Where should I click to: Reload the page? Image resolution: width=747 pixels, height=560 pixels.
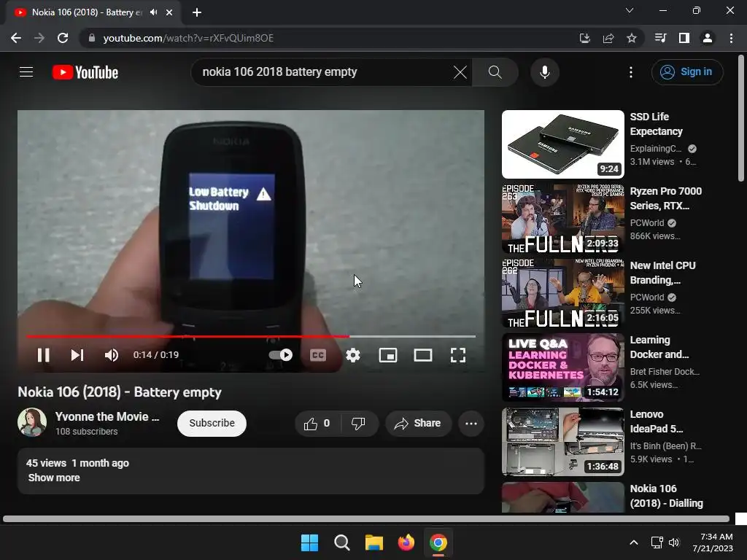pyautogui.click(x=63, y=38)
